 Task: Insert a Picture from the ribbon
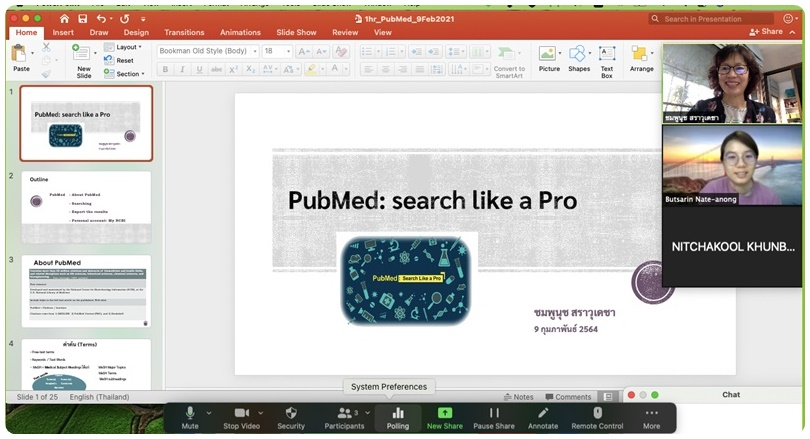click(549, 58)
